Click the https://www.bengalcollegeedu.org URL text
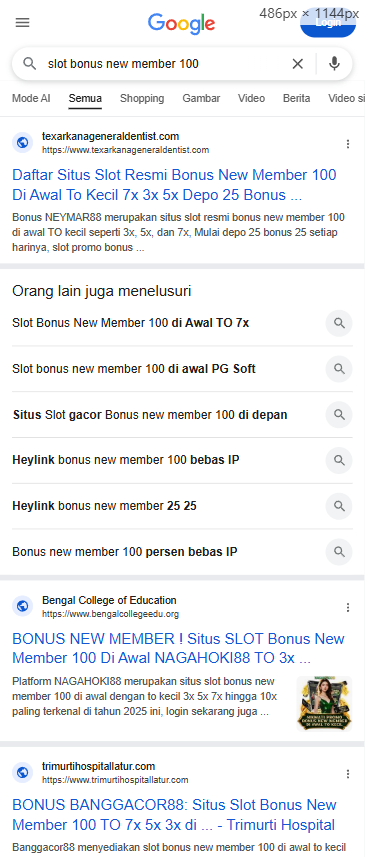 [x=110, y=614]
